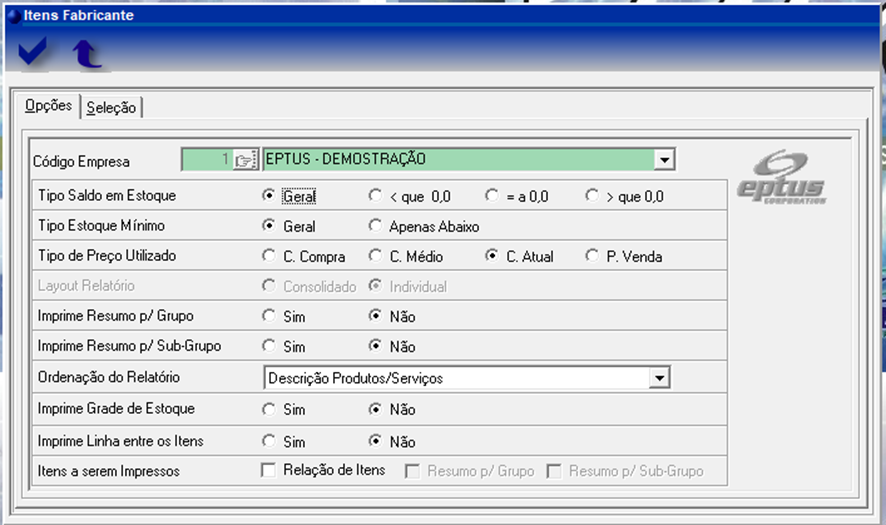Click the Eptus Corporation logo
Viewport: 886px width, 525px height.
[x=781, y=177]
